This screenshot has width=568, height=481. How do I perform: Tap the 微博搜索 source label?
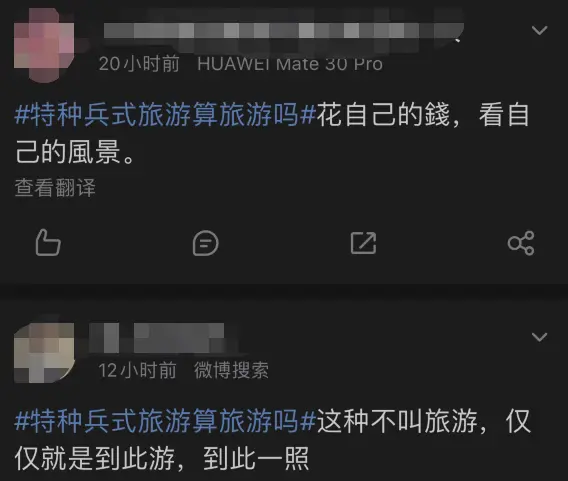click(x=231, y=370)
